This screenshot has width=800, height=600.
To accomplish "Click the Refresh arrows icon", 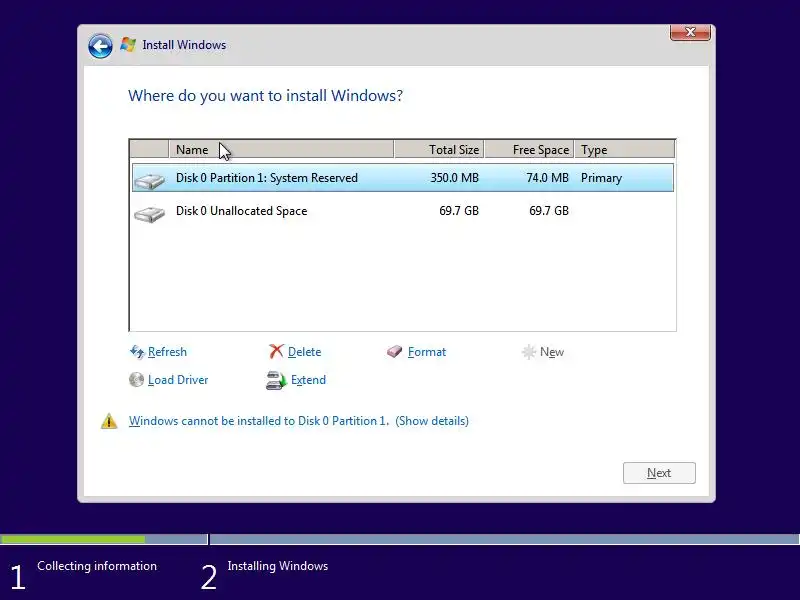I will coord(137,352).
